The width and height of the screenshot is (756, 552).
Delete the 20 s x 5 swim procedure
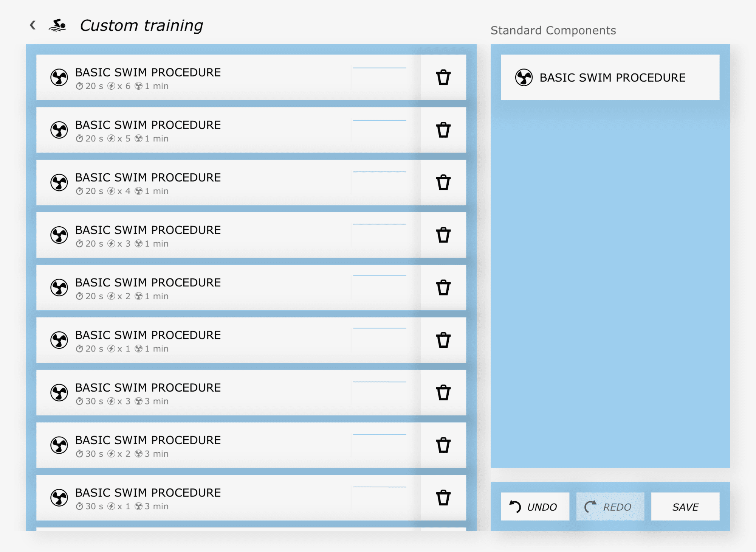click(443, 130)
